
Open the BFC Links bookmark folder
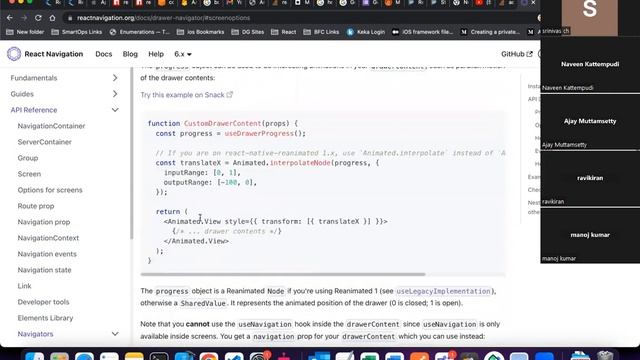tap(321, 32)
